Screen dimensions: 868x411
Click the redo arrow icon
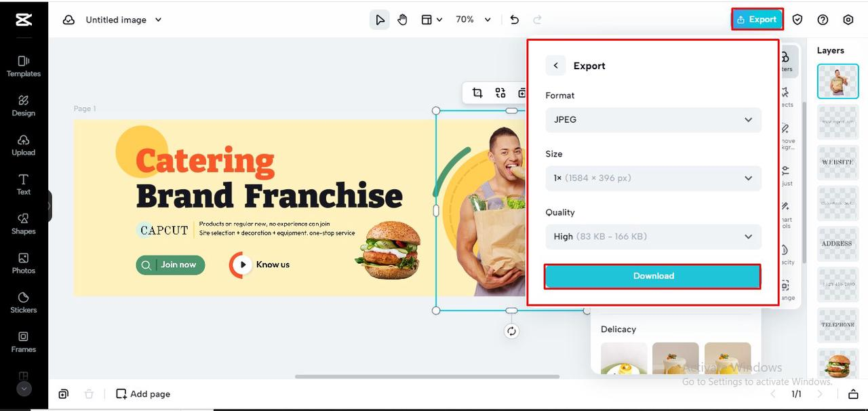[x=538, y=20]
